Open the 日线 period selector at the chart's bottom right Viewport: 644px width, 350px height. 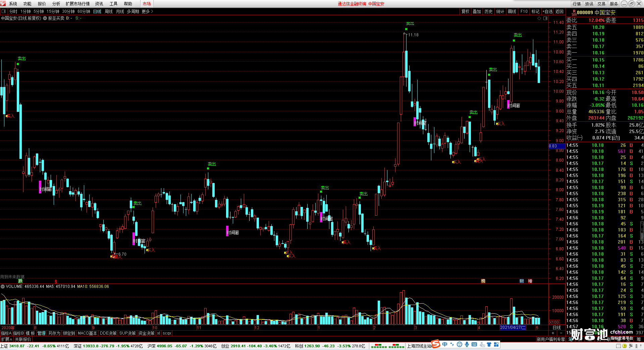[557, 327]
